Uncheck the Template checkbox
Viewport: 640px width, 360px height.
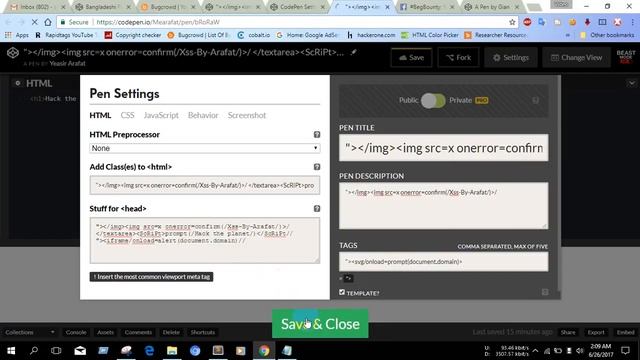click(x=342, y=292)
